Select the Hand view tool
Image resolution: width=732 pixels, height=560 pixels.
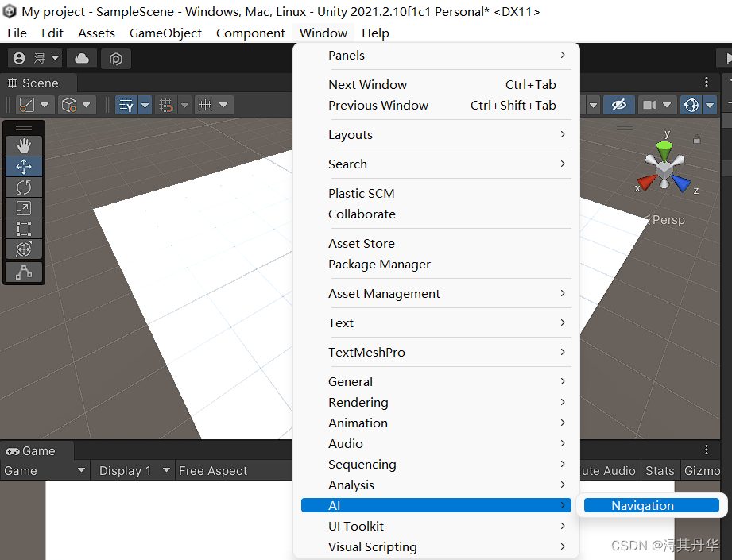coord(24,146)
